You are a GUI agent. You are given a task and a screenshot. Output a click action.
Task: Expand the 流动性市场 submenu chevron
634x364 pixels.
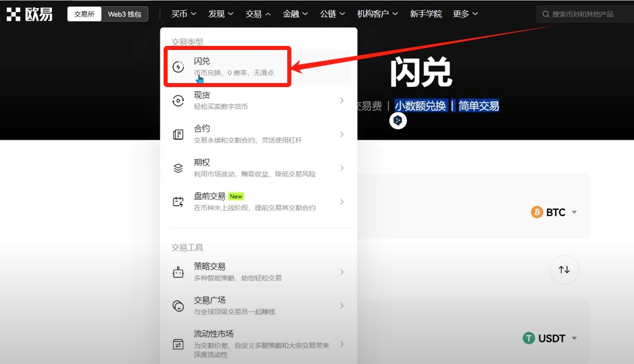click(341, 344)
